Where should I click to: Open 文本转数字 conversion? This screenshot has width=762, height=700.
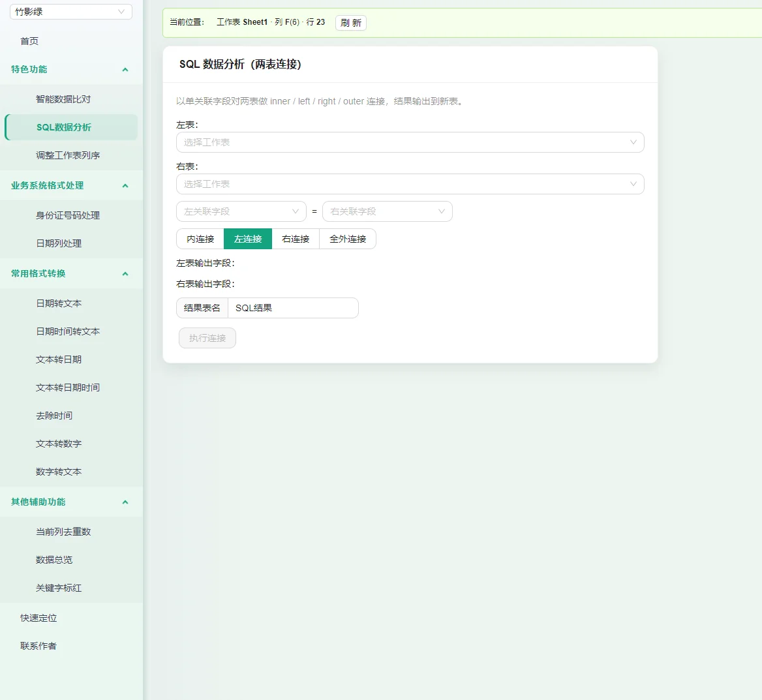(58, 444)
